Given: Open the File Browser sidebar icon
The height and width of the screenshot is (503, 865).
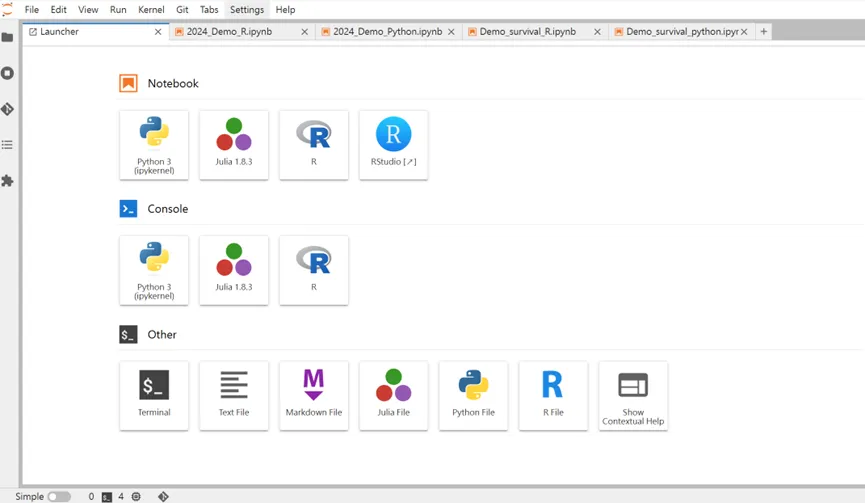Looking at the screenshot, I should tap(7, 37).
